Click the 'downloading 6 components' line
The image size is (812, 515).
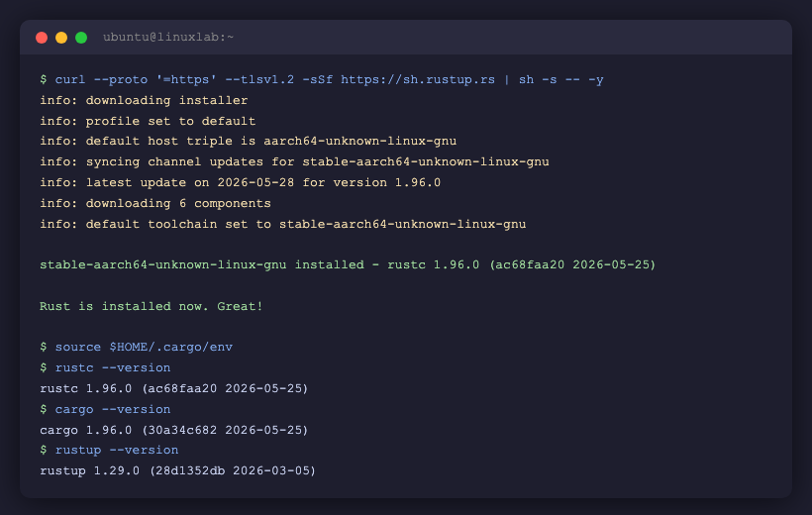(x=155, y=203)
